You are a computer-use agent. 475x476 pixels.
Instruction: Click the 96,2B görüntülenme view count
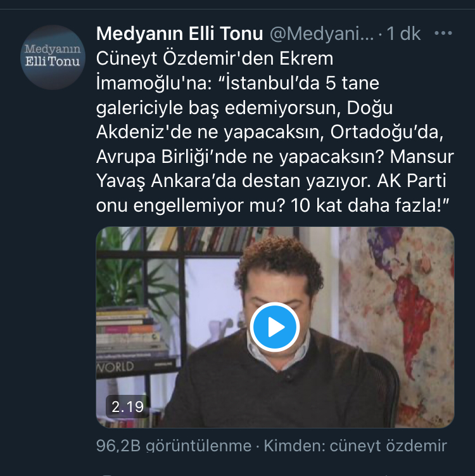tap(174, 446)
